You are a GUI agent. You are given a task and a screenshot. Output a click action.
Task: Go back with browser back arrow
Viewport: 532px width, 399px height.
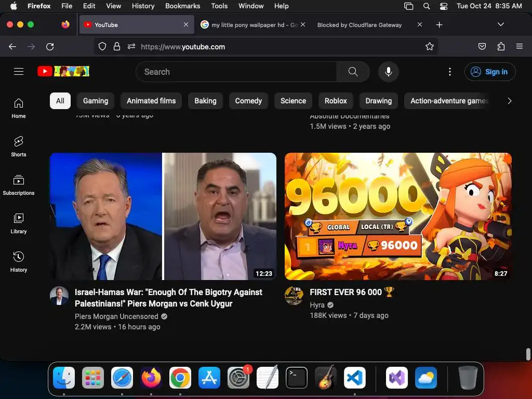point(12,46)
